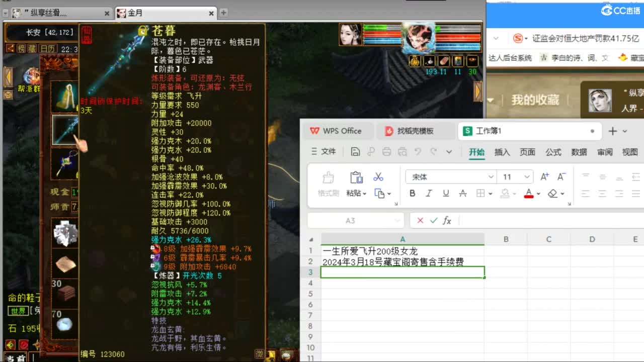
Task: Toggle strikethrough formatting
Action: (463, 194)
